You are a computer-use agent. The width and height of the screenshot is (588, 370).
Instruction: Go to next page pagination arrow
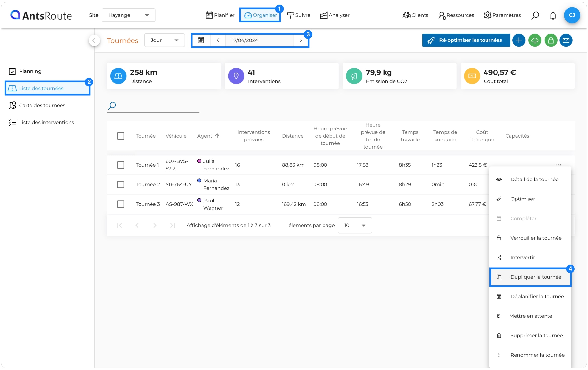click(155, 225)
